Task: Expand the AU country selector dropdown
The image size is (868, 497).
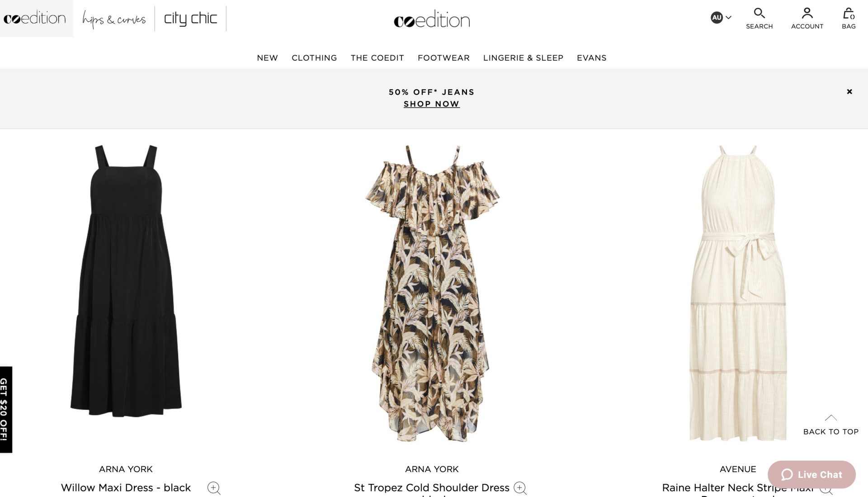Action: tap(721, 18)
